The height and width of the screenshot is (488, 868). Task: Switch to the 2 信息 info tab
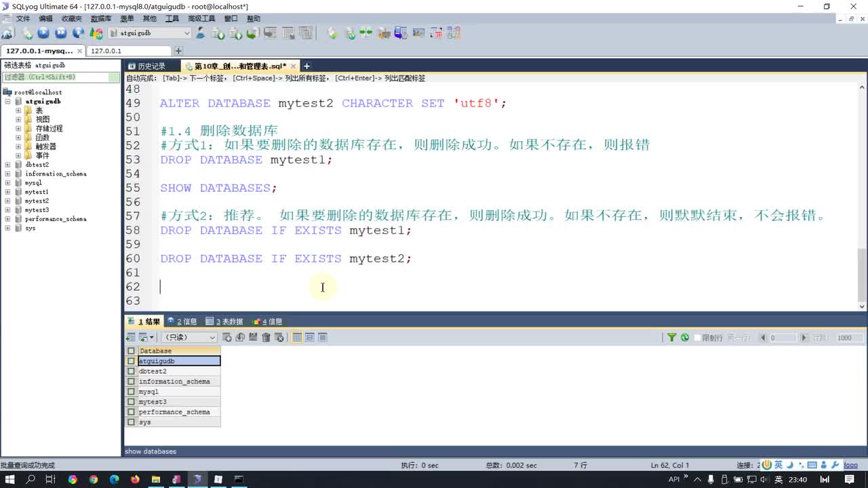(x=182, y=321)
